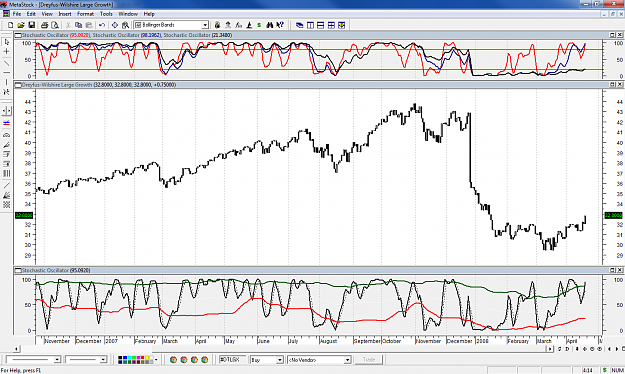This screenshot has height=374, width=625.
Task: Click the Choose a Security icon
Action: point(115,25)
